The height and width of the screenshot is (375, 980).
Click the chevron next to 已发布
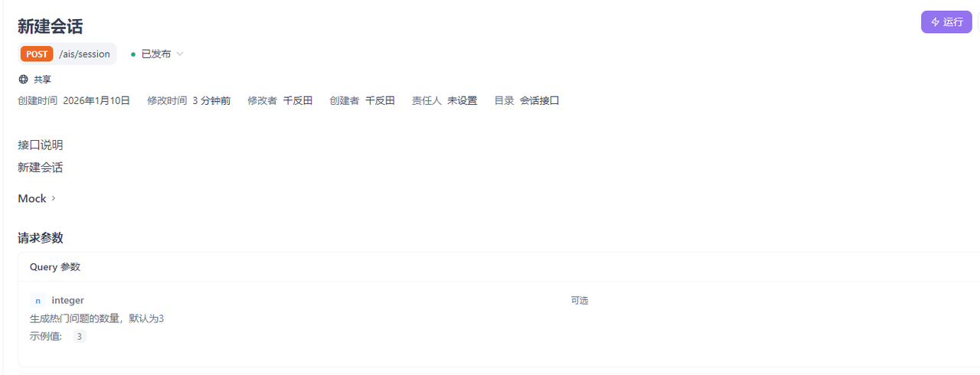click(180, 54)
